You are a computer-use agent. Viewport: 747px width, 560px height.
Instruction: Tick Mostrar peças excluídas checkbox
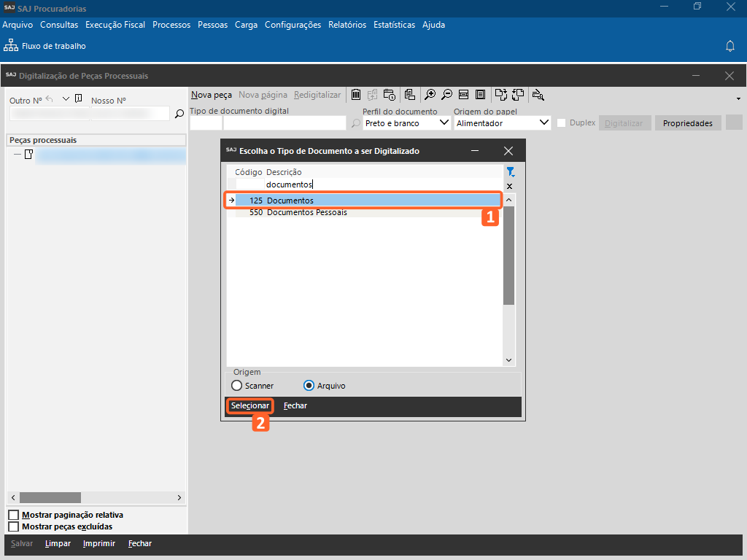(13, 526)
